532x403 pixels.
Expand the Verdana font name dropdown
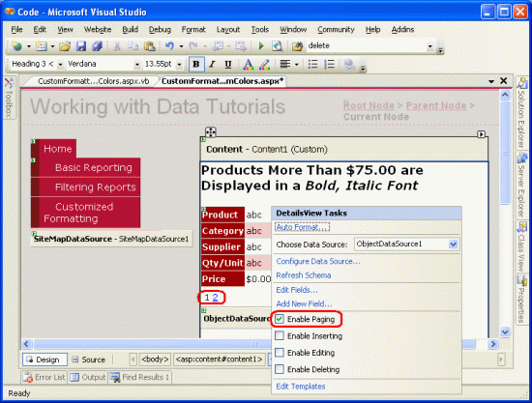pos(136,64)
